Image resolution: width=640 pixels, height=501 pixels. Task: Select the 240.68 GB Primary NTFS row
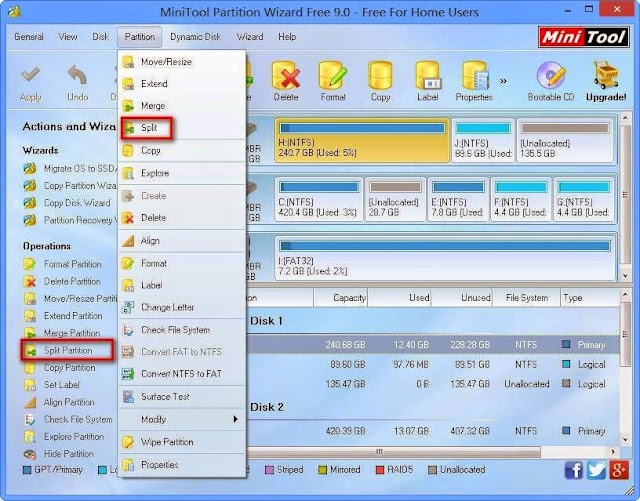[x=433, y=345]
